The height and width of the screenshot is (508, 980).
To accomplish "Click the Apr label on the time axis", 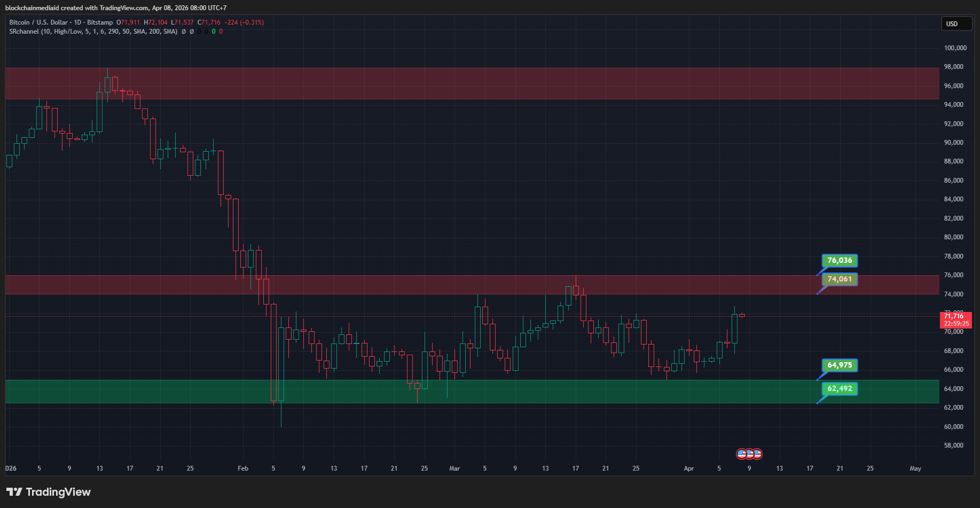I will click(x=688, y=468).
